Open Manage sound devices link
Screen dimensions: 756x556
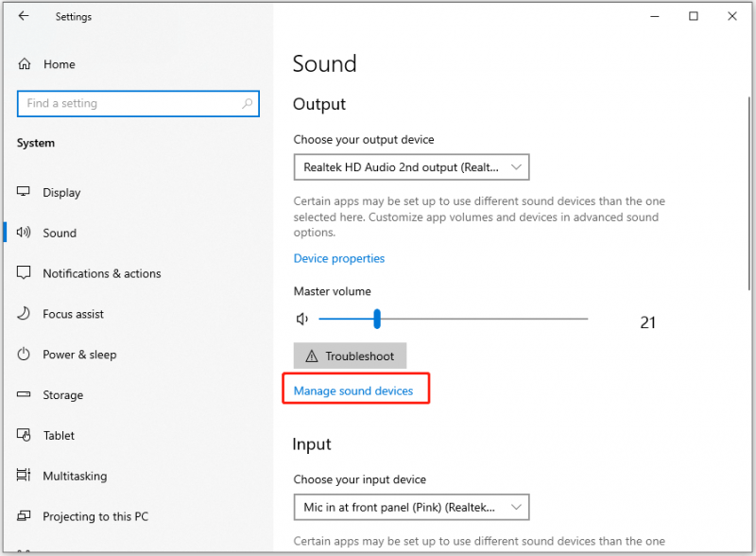pos(353,391)
